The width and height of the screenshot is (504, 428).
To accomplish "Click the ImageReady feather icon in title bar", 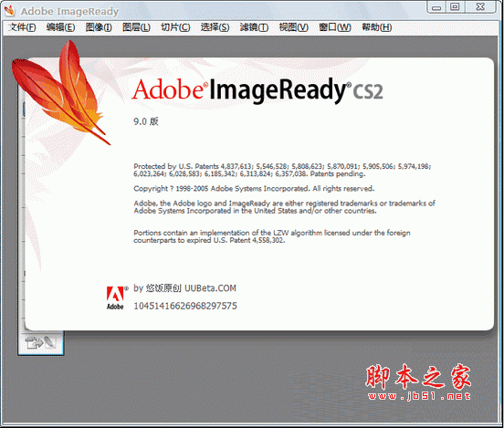I will click(10, 11).
